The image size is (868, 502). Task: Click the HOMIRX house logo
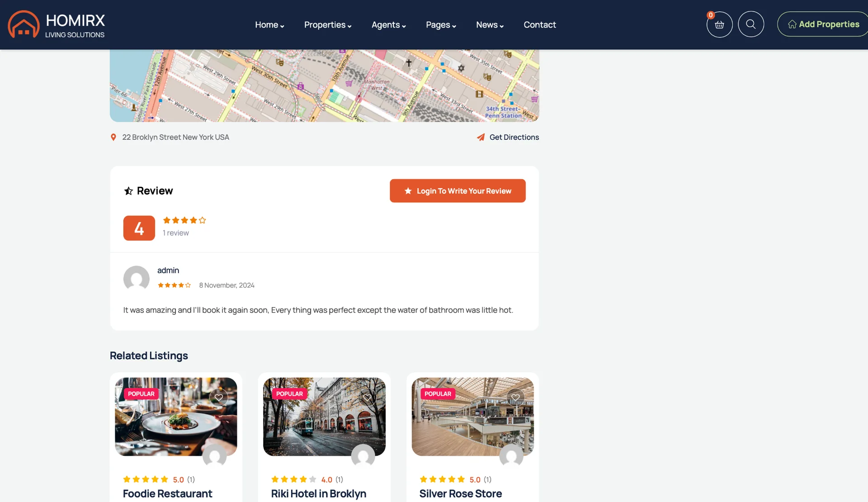click(24, 24)
